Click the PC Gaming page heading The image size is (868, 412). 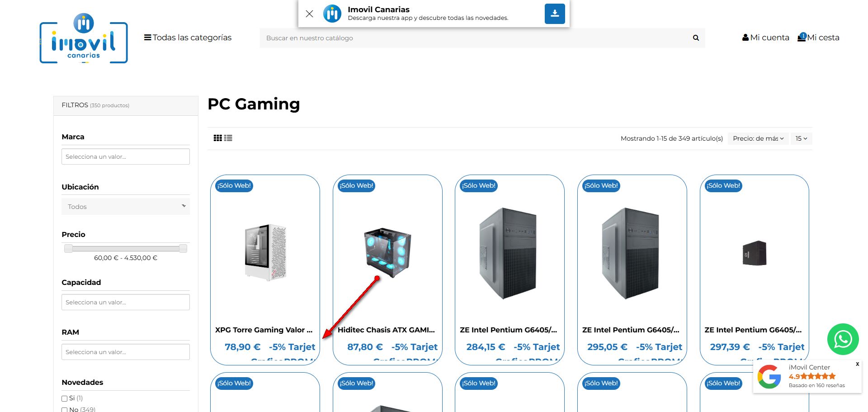tap(254, 104)
